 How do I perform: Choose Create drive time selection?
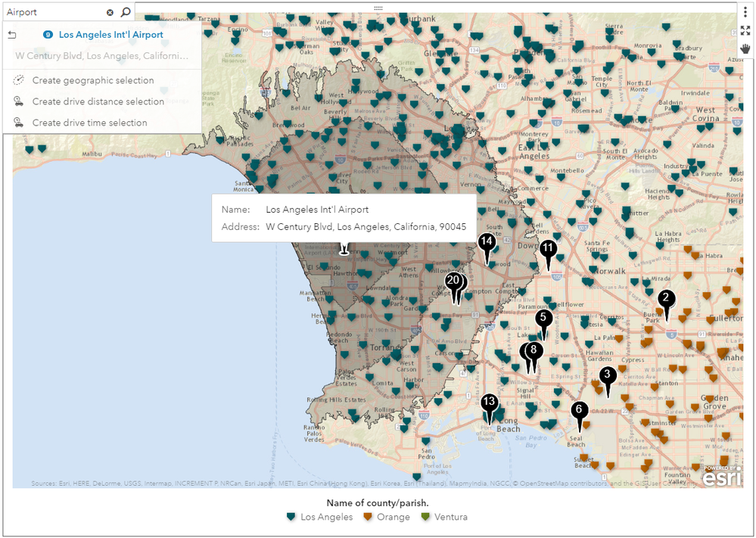(89, 123)
